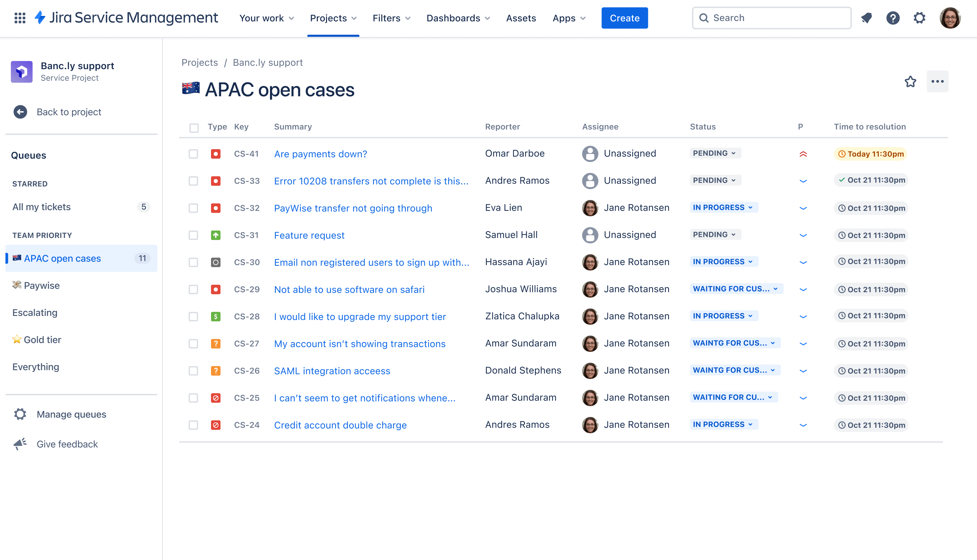Open the Projects menu in top navigation
Viewport: 977px width, 560px height.
[332, 18]
